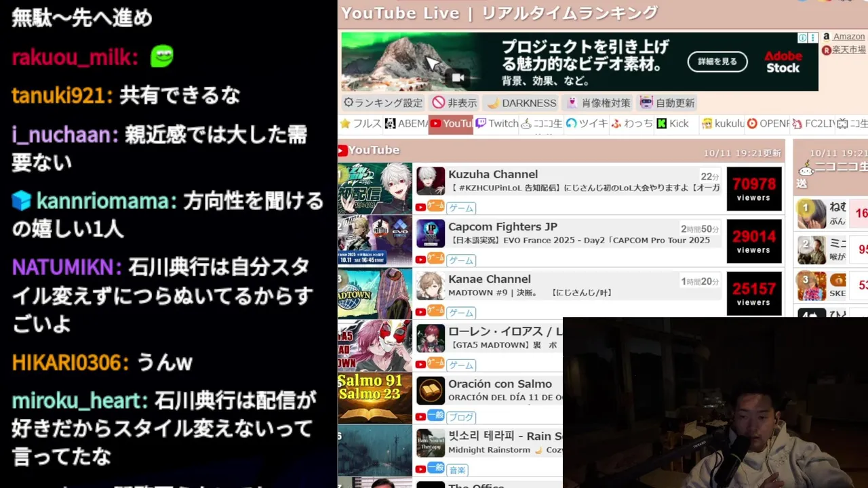Switch to the FC2LIVE tab

click(x=813, y=123)
